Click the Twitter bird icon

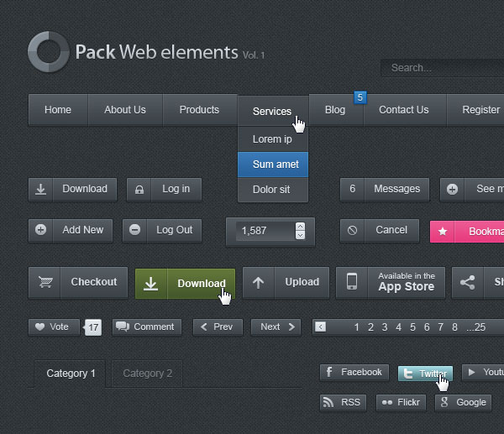(x=408, y=374)
